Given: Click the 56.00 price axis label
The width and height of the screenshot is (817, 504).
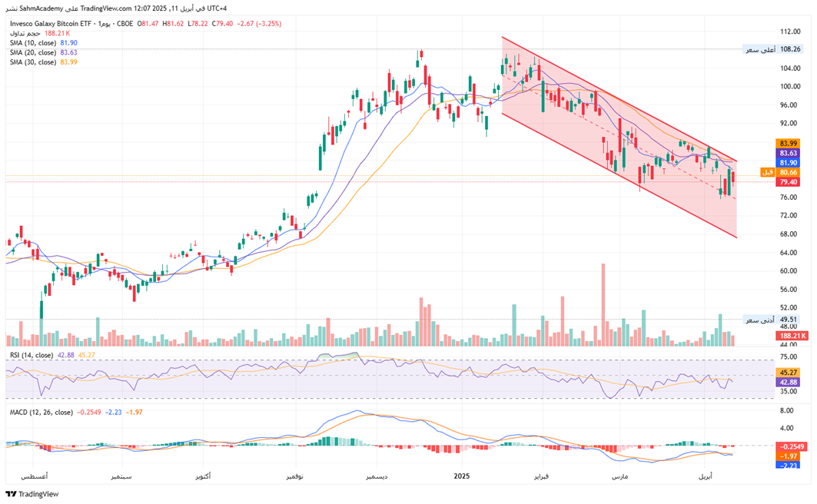Looking at the screenshot, I should [x=789, y=290].
